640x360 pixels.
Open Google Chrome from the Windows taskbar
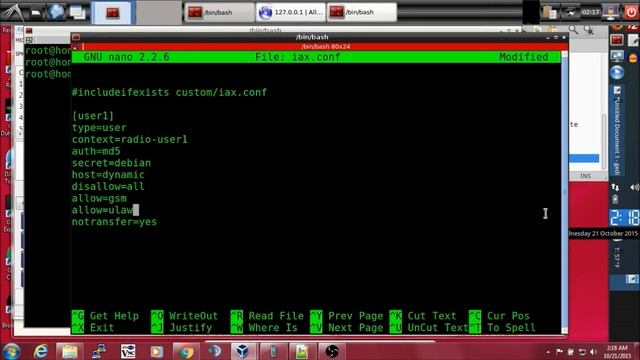[185, 351]
